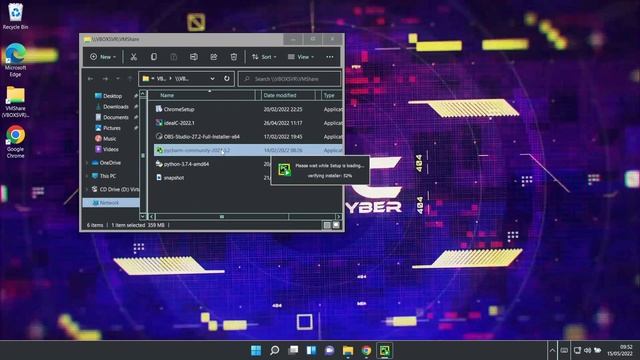Open the Recycle Bin desktop icon
This screenshot has height=360, width=640.
[15, 16]
